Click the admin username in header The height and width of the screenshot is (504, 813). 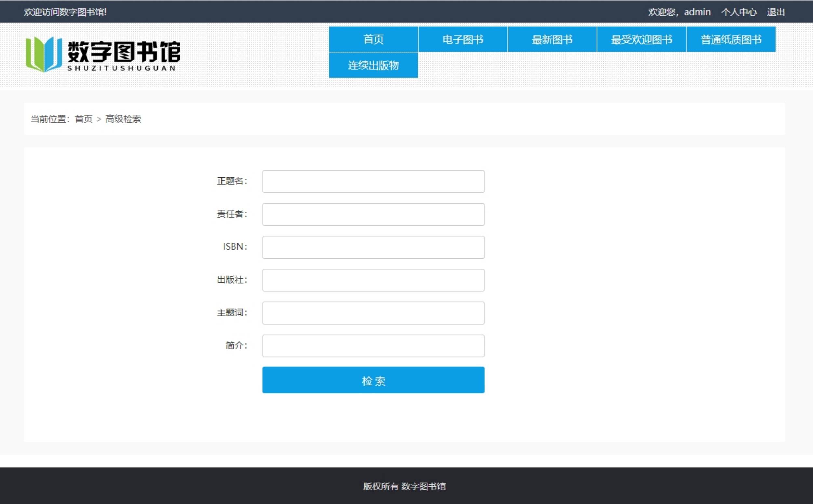697,12
